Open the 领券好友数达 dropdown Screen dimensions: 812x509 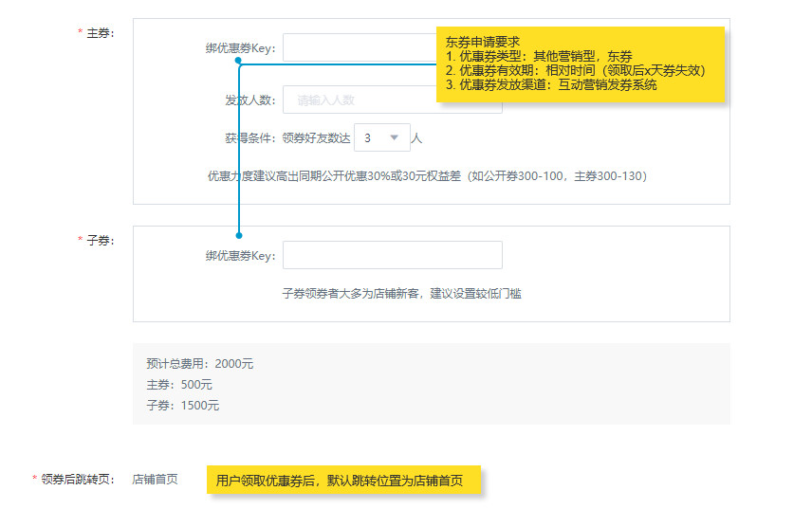[382, 137]
